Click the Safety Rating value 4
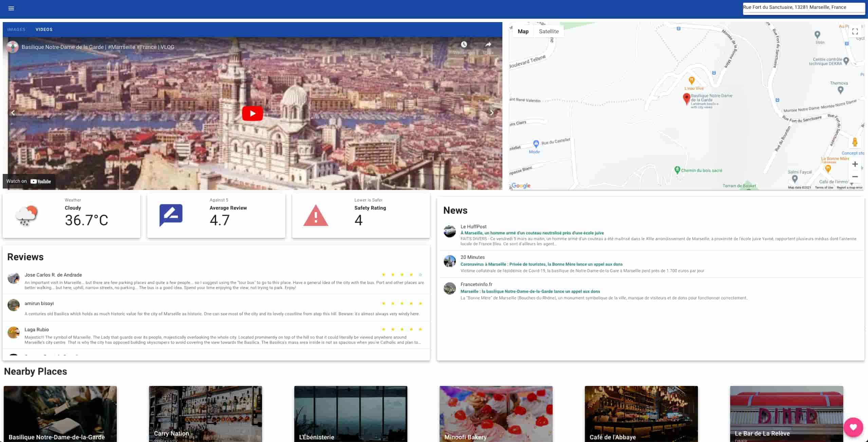This screenshot has width=868, height=442. click(x=358, y=220)
